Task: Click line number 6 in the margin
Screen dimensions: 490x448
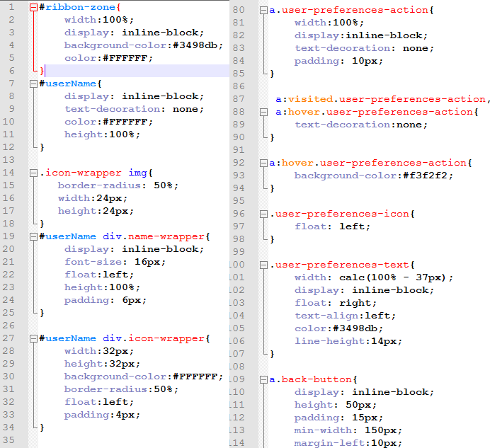Action: pos(11,71)
